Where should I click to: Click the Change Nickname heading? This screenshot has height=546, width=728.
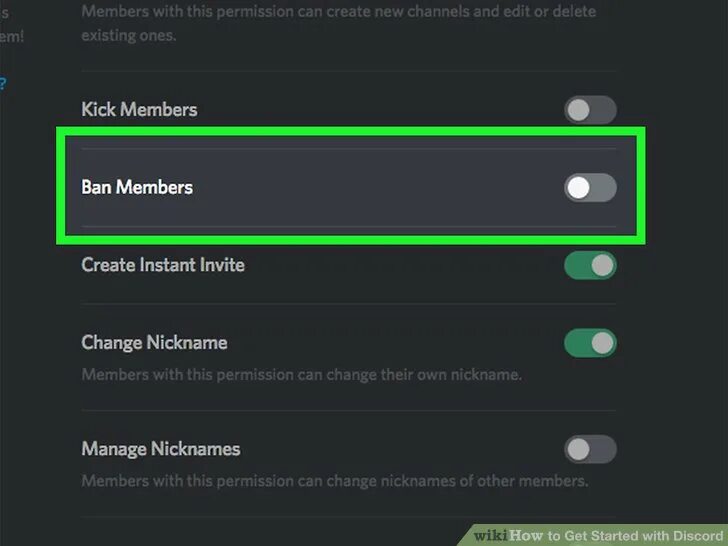click(154, 343)
